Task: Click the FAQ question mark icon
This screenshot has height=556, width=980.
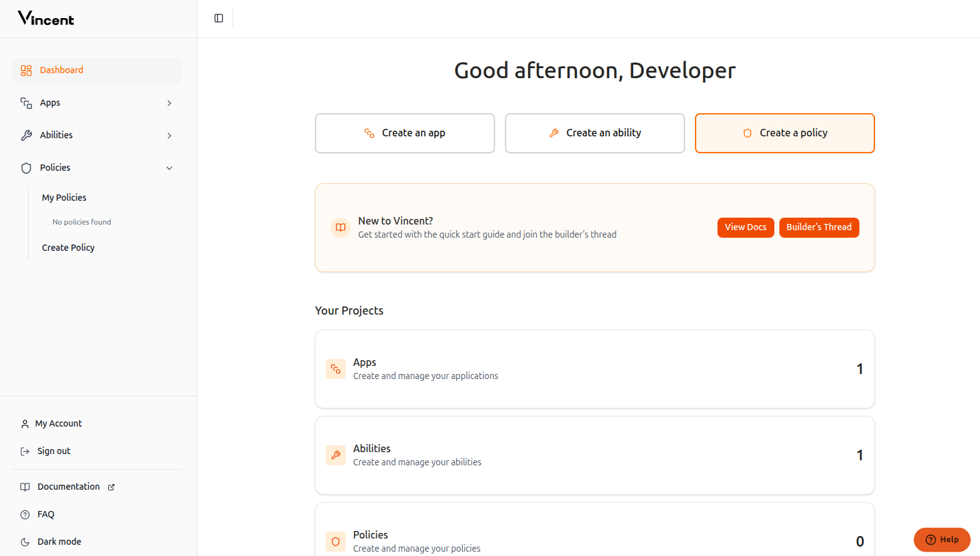Action: click(x=25, y=515)
